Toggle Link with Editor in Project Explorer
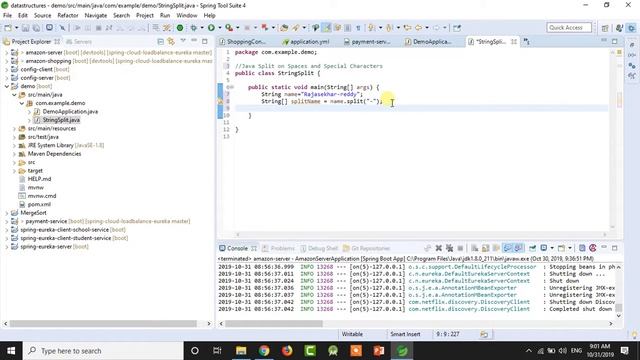Viewport: 640px width, 360px height. tap(171, 42)
